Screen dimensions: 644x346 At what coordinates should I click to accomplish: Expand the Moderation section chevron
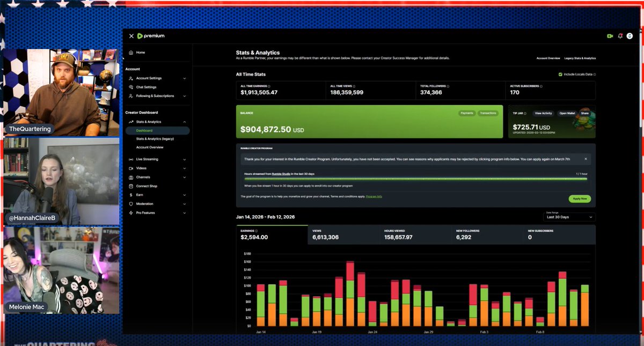185,204
